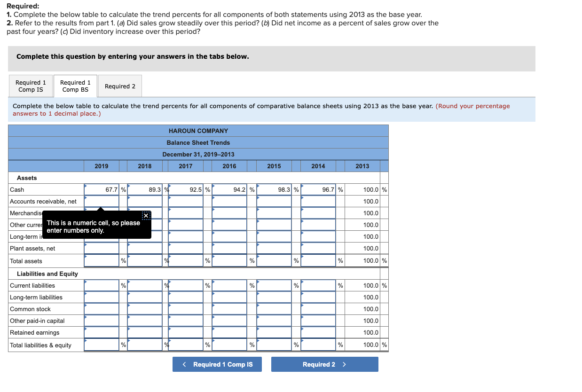Click the Cash 2015 cell showing 98.3
Image resolution: width=582 pixels, height=392 pixels.
[x=274, y=189]
